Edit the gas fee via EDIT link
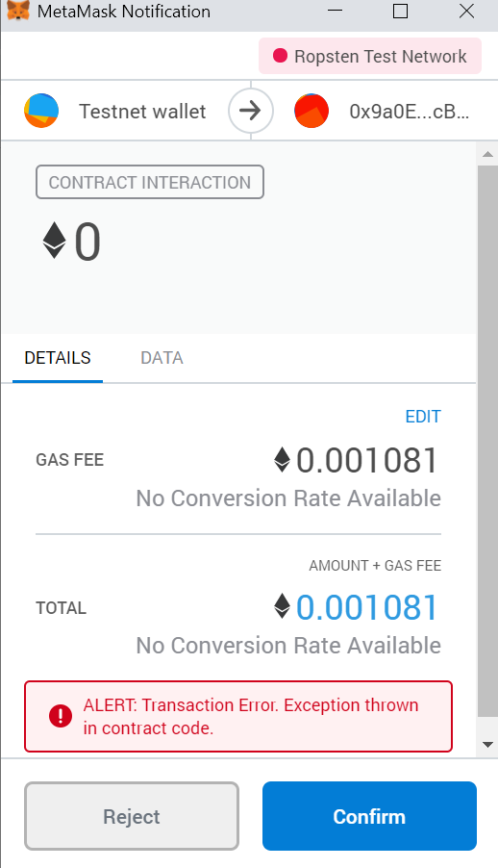This screenshot has width=498, height=868. click(423, 417)
